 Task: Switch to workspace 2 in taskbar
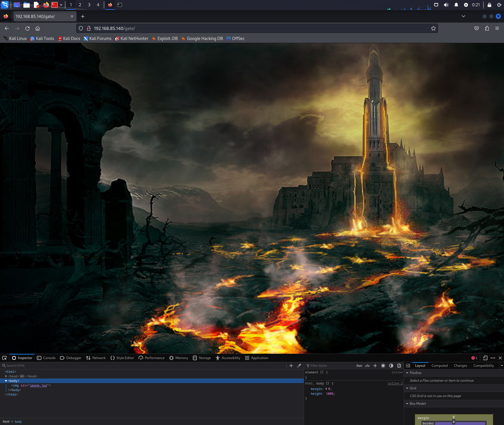80,5
